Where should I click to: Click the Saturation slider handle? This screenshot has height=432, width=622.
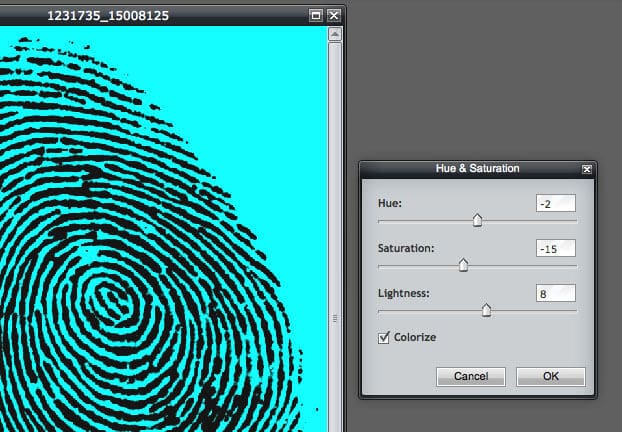tap(463, 265)
